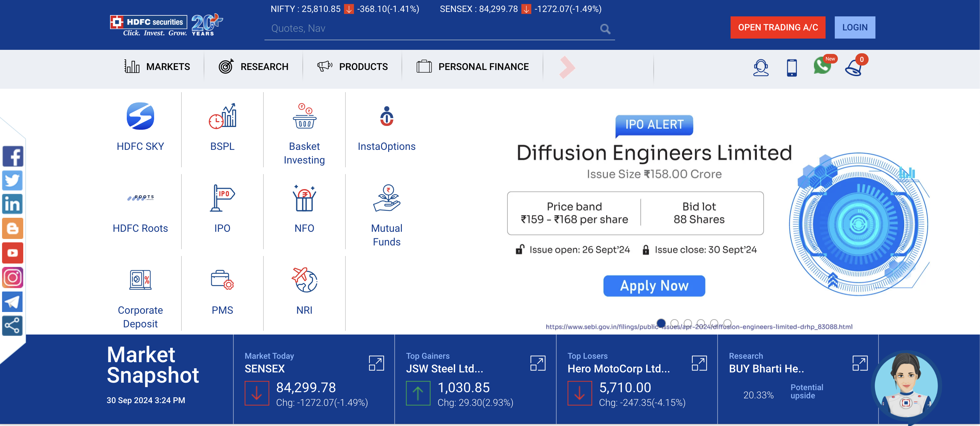Viewport: 980px width, 426px height.
Task: Open the PRODUCTS menu
Action: tap(352, 67)
